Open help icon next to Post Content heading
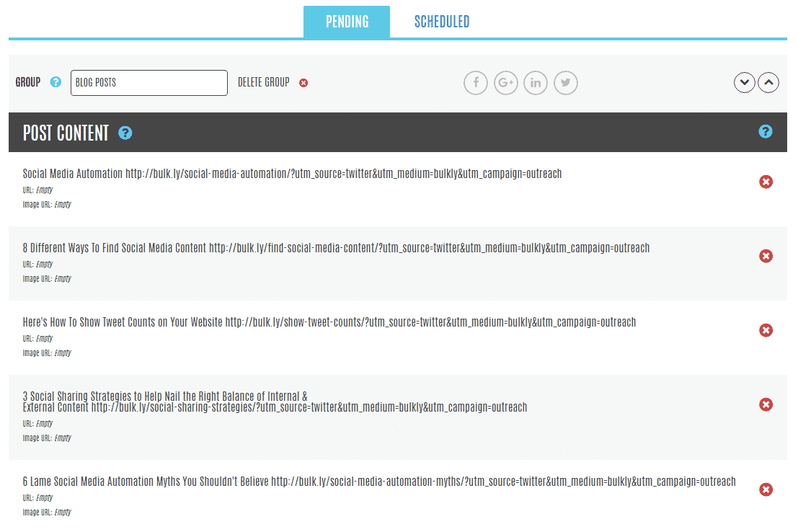Viewport: 798px width, 532px height. [x=125, y=133]
